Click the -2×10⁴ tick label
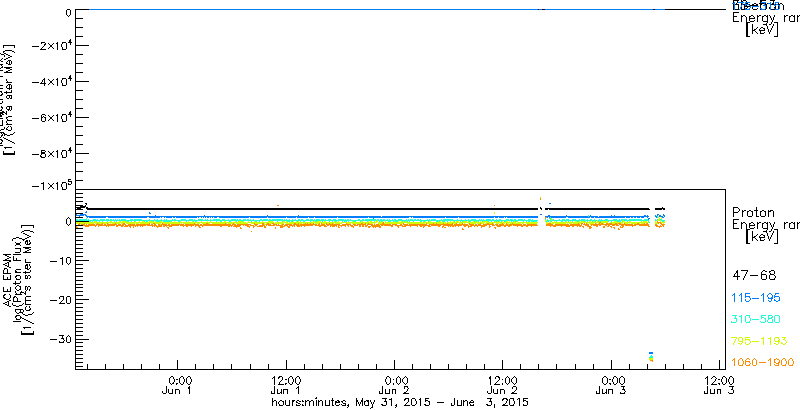This screenshot has height=410, width=800. (51, 45)
